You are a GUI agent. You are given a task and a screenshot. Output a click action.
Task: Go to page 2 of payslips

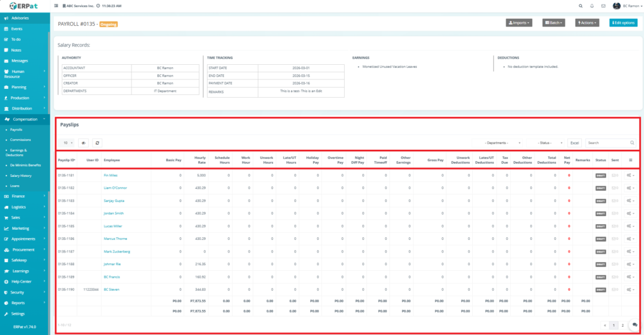623,325
